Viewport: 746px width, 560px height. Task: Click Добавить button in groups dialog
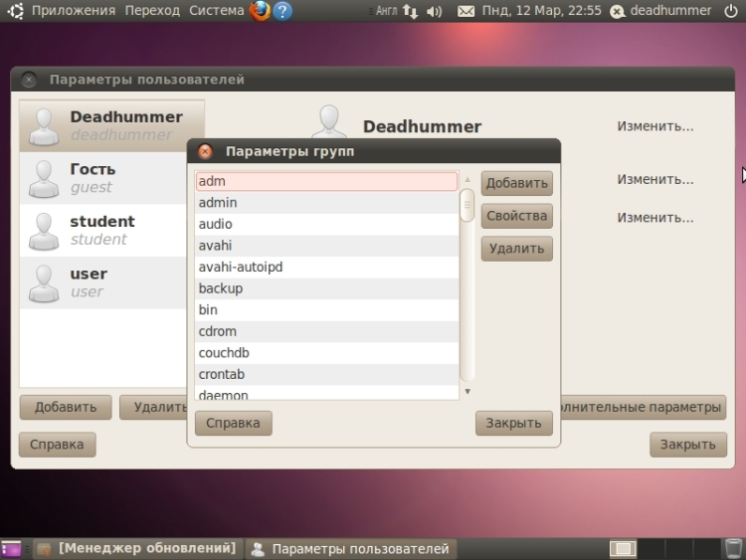(x=516, y=183)
